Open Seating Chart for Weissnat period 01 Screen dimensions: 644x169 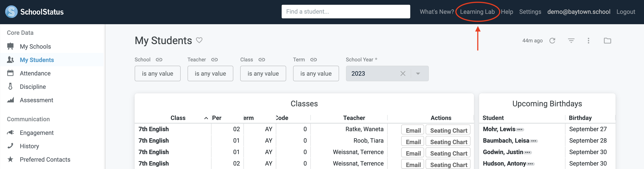point(448,153)
